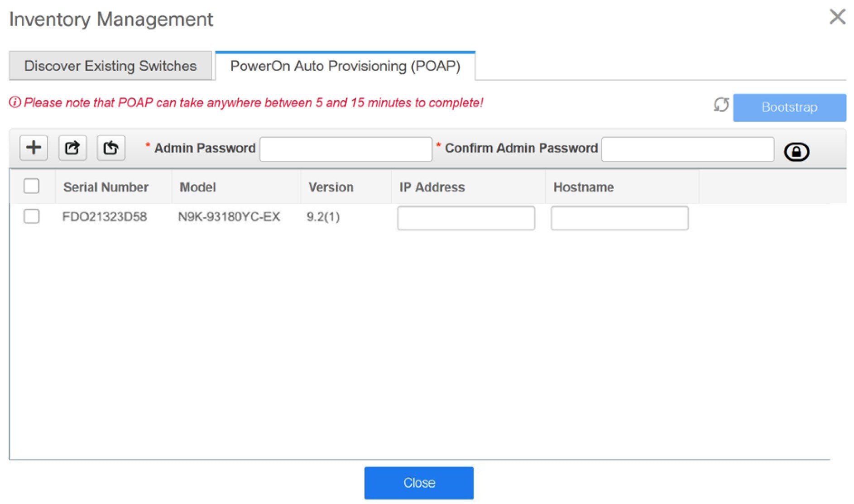Click the Bootstrap button
The width and height of the screenshot is (854, 504).
click(x=789, y=107)
